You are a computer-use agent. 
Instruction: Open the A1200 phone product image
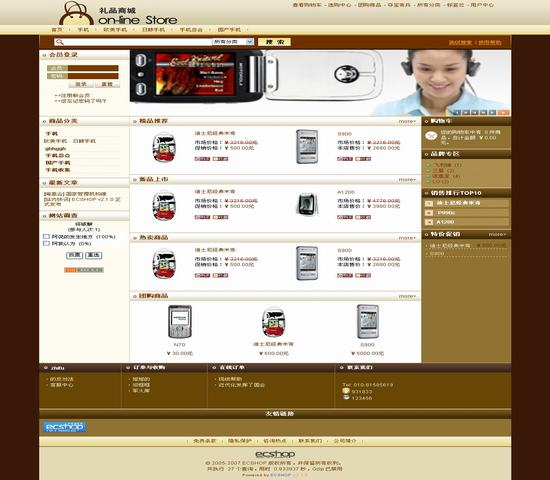pos(307,204)
